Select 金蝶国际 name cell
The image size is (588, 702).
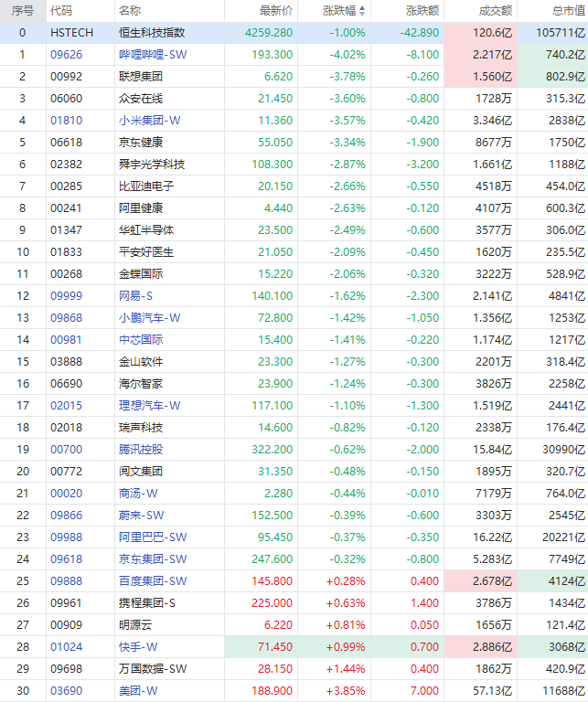click(x=141, y=274)
